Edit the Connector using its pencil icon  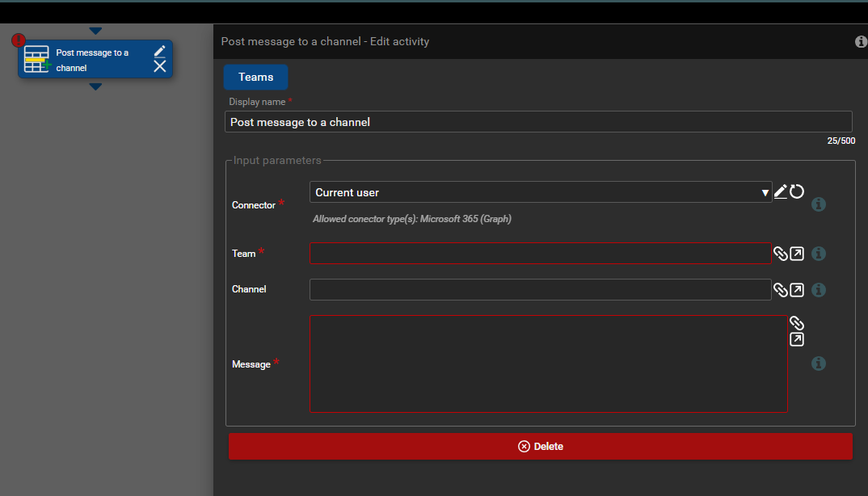(781, 191)
